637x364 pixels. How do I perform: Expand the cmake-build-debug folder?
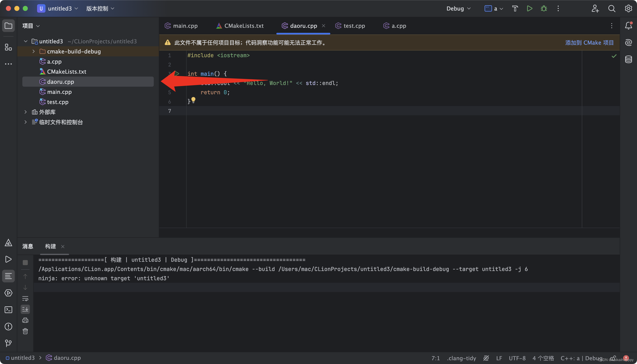[33, 52]
